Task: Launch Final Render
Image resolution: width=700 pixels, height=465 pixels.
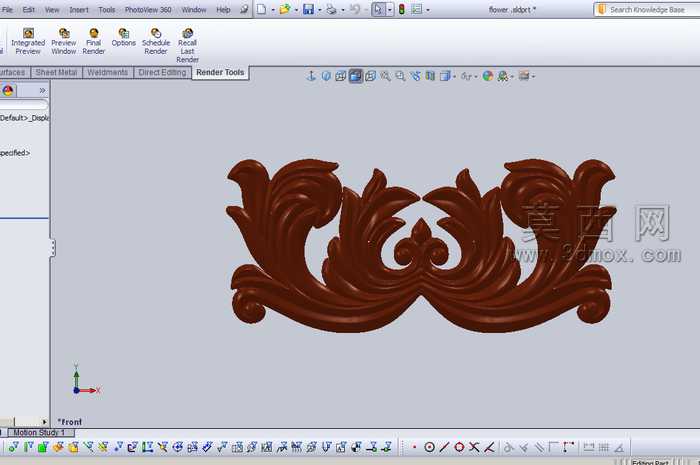Action: coord(93,42)
